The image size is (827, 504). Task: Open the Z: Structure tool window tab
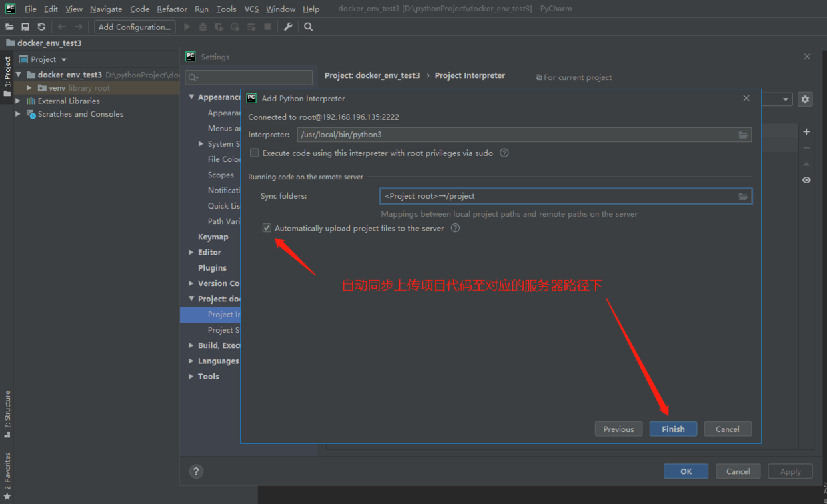[x=7, y=414]
